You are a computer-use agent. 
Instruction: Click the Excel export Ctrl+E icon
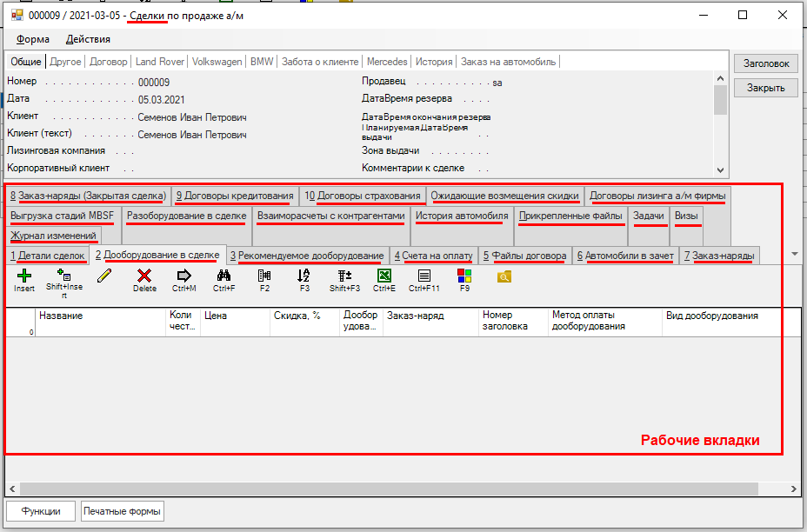[383, 276]
